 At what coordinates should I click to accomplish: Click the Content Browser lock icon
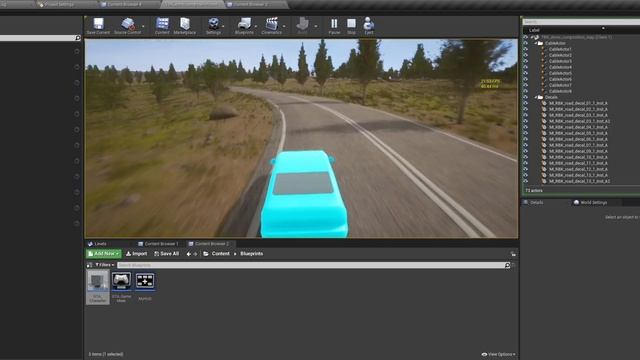[x=513, y=254]
